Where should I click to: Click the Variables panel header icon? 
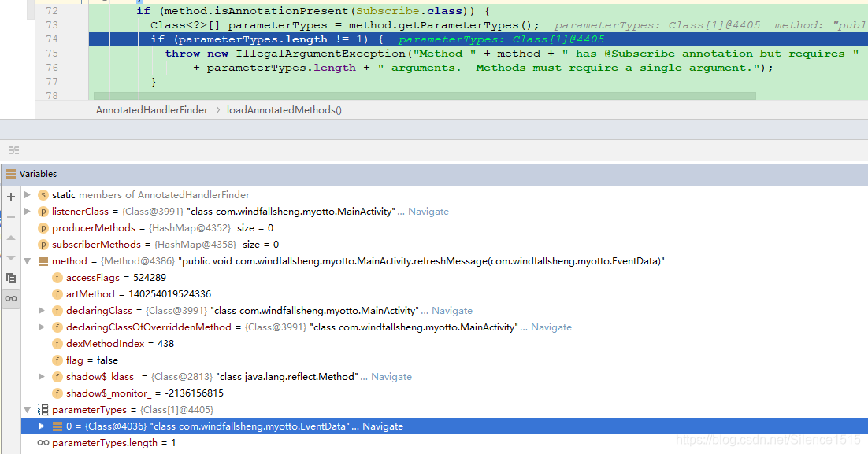[10, 174]
